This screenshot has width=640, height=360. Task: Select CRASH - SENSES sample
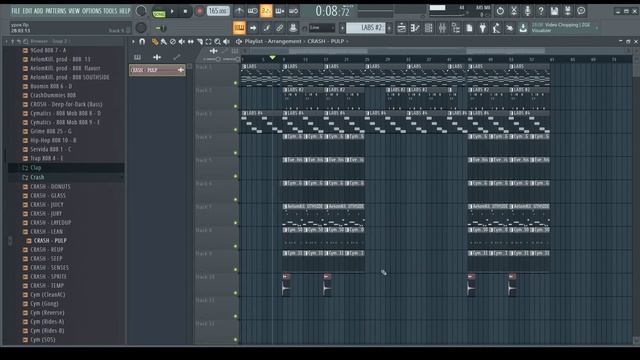click(x=49, y=267)
